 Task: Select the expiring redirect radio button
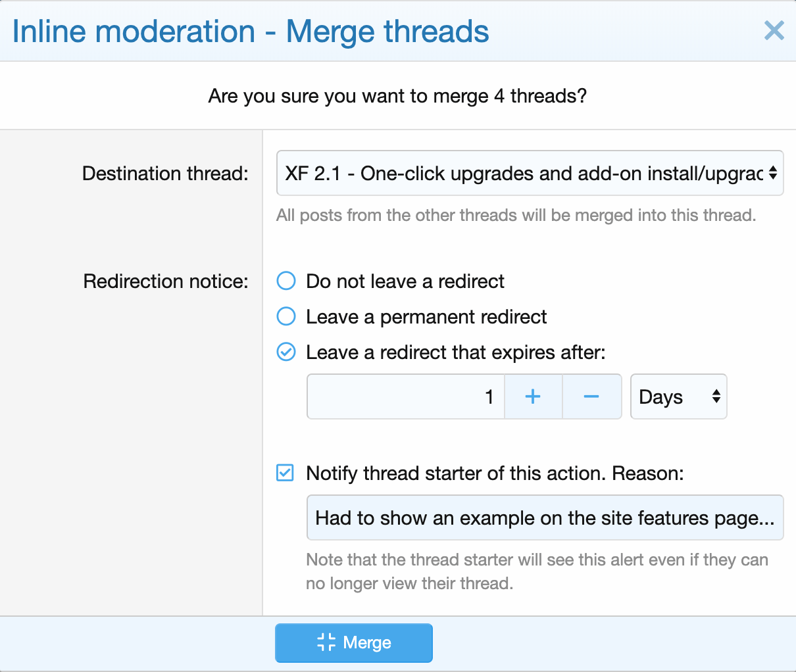pyautogui.click(x=286, y=352)
